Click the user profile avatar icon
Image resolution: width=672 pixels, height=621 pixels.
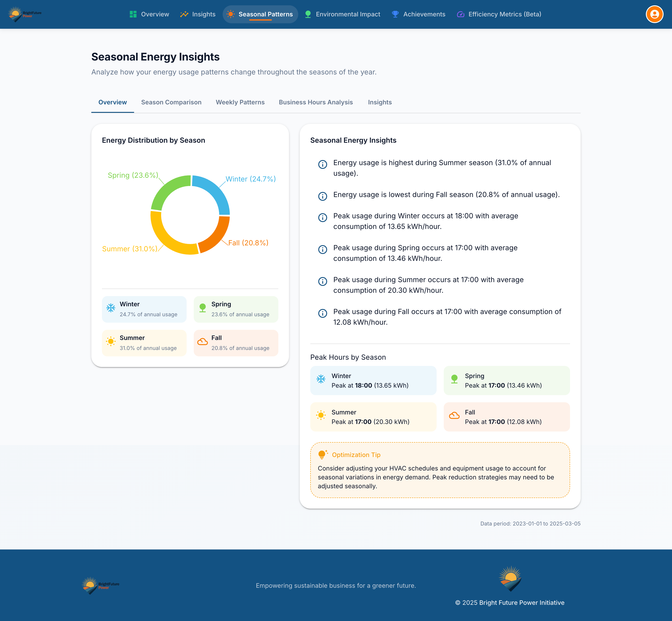point(654,14)
